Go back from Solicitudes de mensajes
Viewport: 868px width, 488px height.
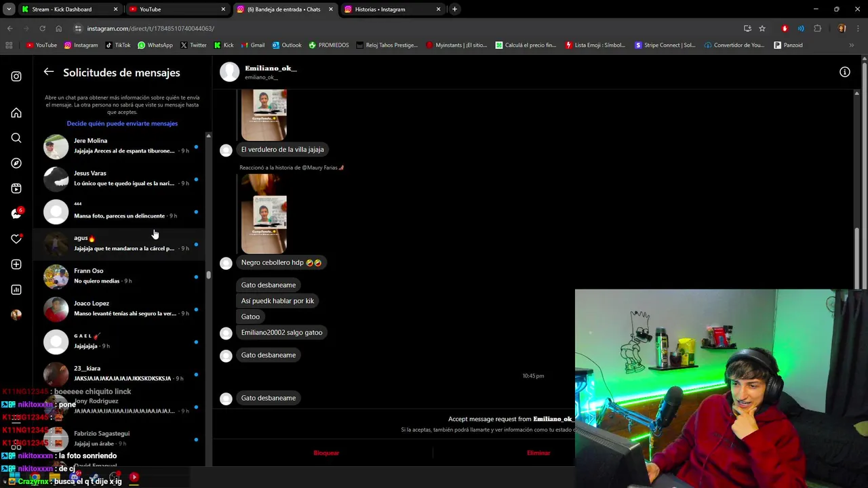[x=49, y=72]
